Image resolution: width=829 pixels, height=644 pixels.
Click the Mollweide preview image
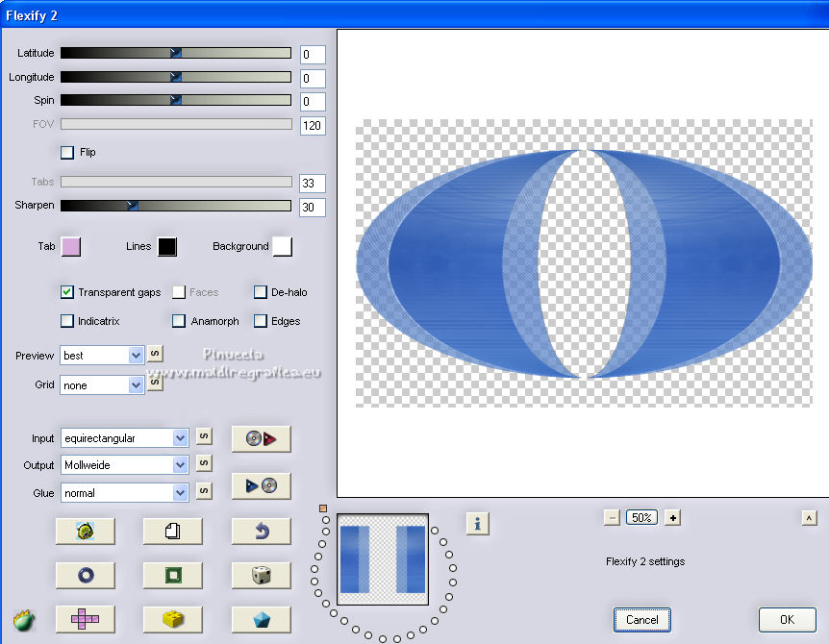click(x=584, y=263)
